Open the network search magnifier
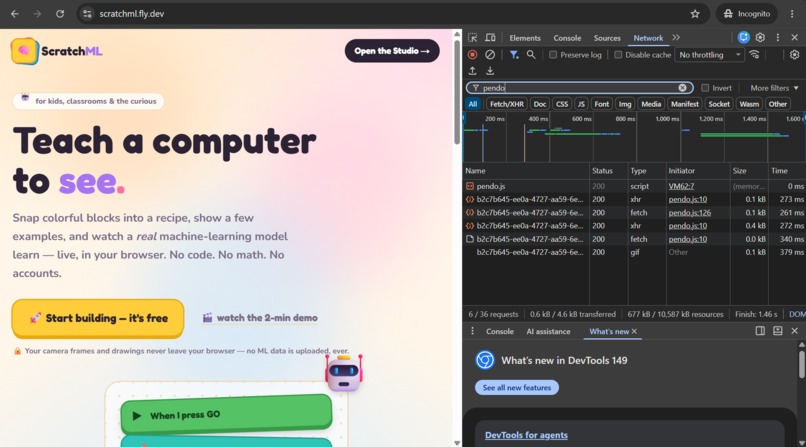The height and width of the screenshot is (447, 806). [x=531, y=54]
